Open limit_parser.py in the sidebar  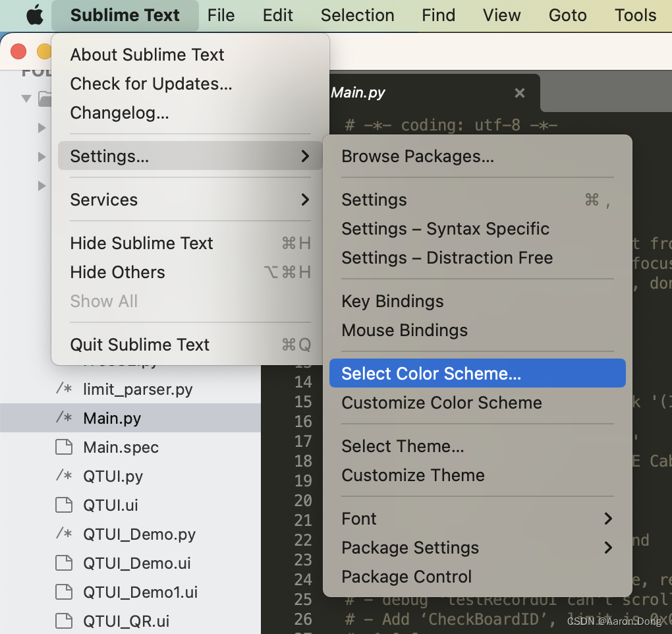point(138,389)
